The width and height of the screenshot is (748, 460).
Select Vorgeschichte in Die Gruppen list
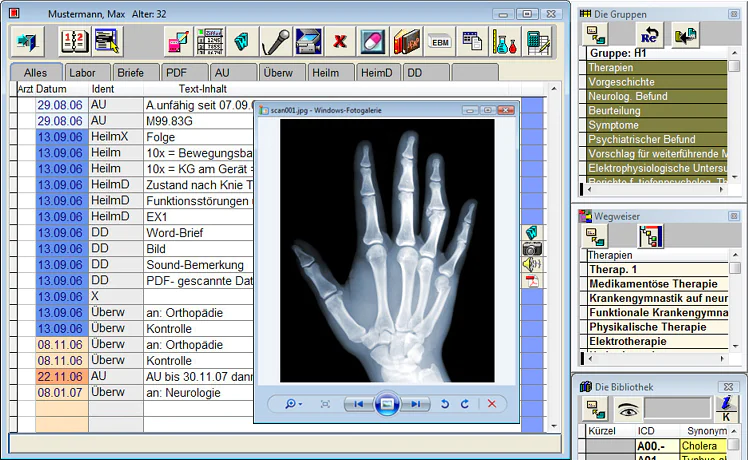pyautogui.click(x=656, y=82)
